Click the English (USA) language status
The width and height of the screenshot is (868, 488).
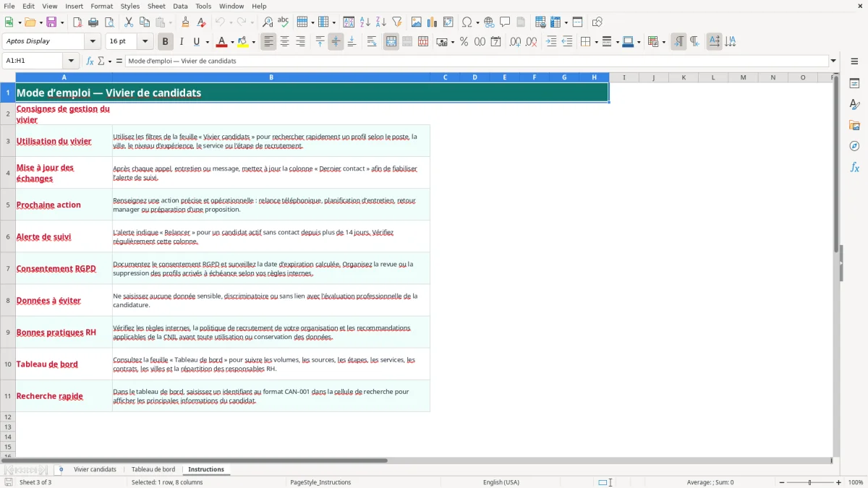click(x=501, y=482)
